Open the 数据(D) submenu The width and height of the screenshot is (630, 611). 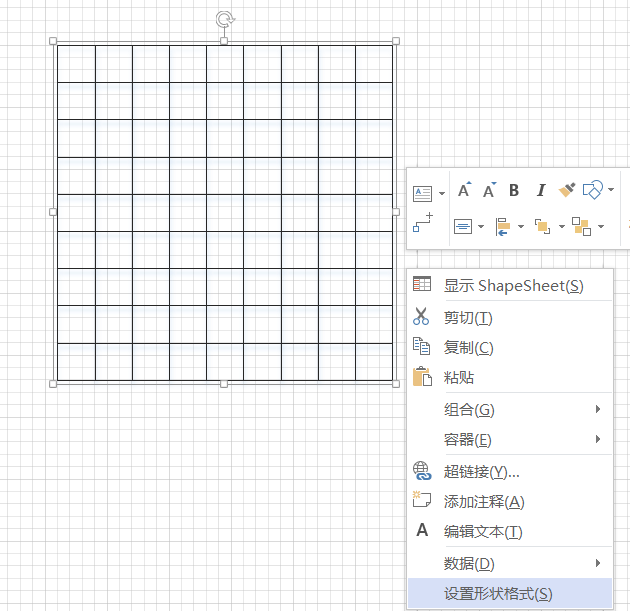(x=510, y=563)
